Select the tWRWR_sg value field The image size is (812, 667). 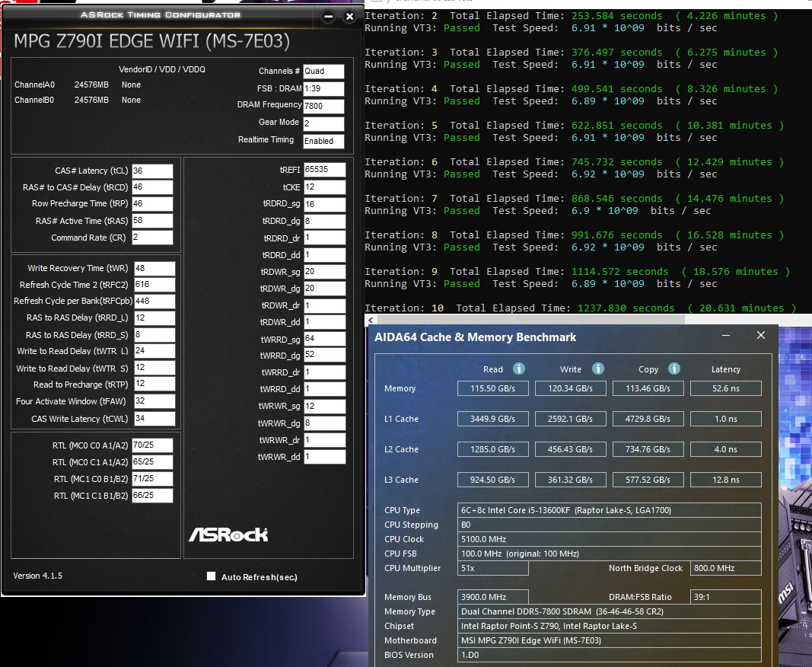point(324,406)
